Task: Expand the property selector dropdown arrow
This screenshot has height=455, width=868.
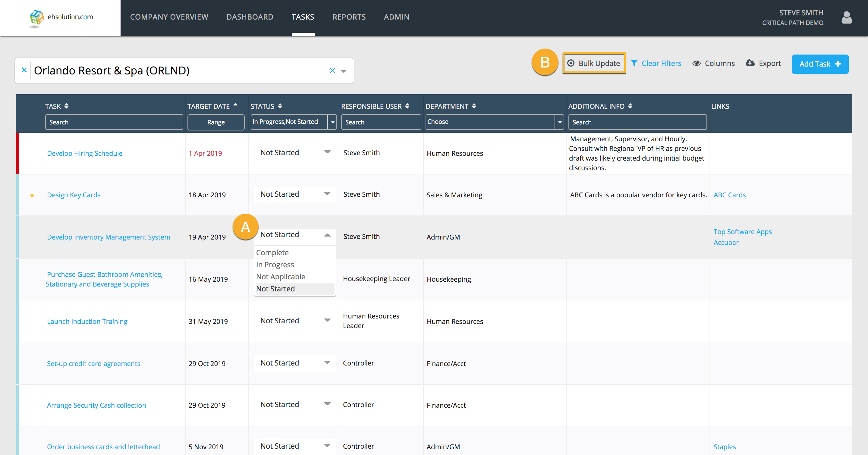Action: [343, 71]
